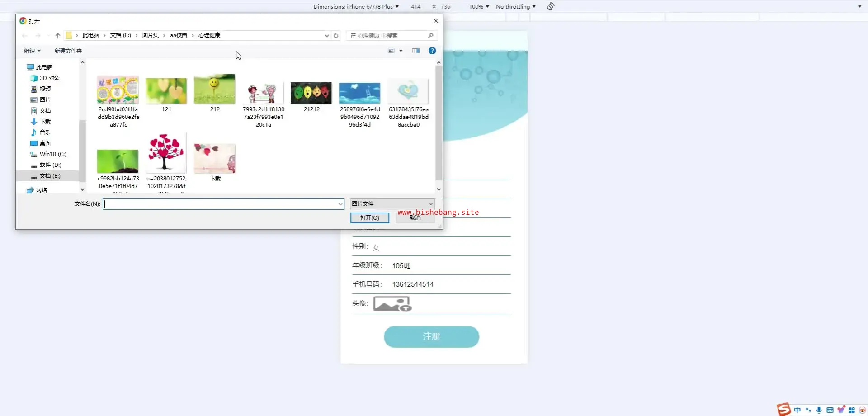Image resolution: width=868 pixels, height=416 pixels.
Task: Close the 打开 file dialog
Action: click(x=436, y=21)
